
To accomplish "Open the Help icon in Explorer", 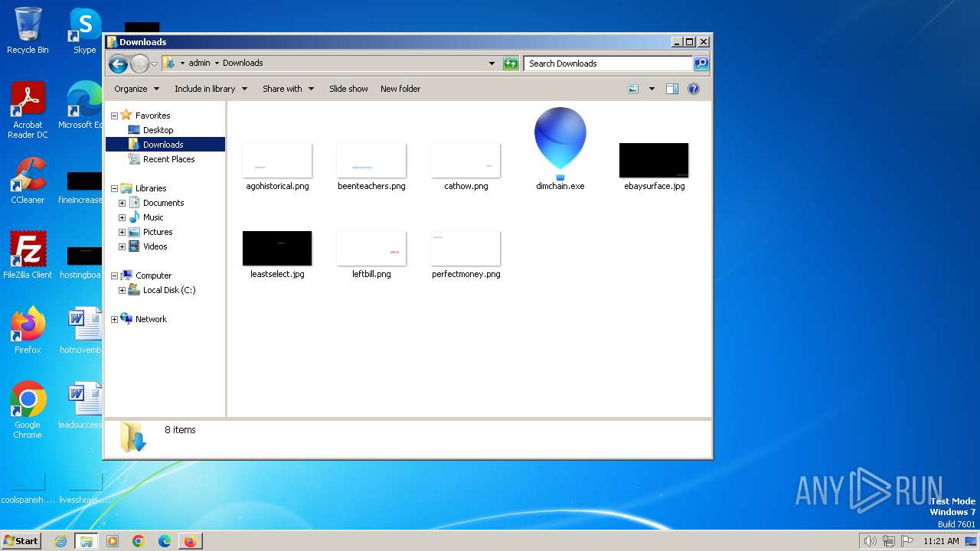I will point(694,89).
